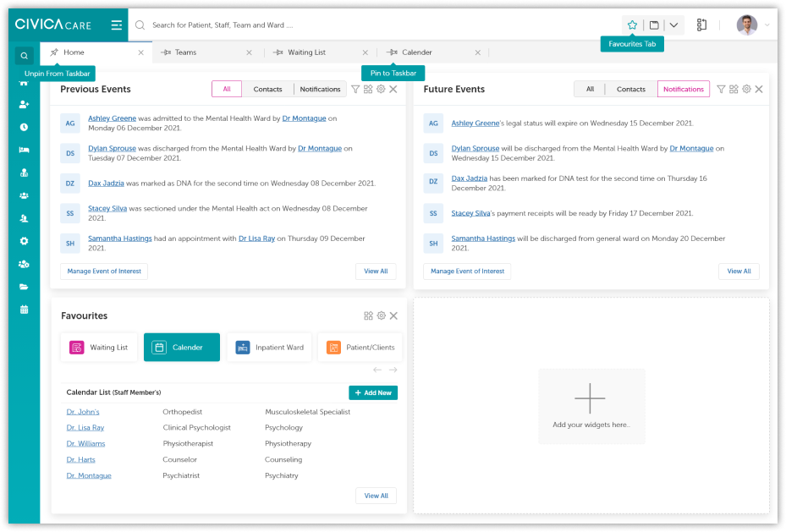
Task: Open the Favourites Tab star icon
Action: 632,25
